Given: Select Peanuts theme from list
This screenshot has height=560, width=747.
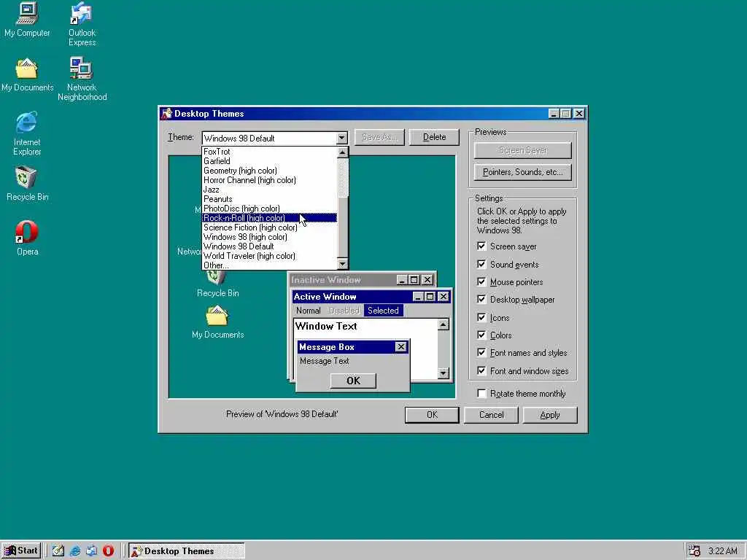Looking at the screenshot, I should pyautogui.click(x=269, y=199).
